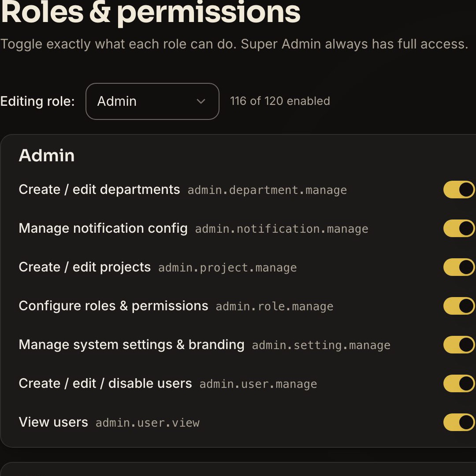Image resolution: width=476 pixels, height=476 pixels.
Task: Toggle the Create / edit projects switch
Action: tap(460, 267)
